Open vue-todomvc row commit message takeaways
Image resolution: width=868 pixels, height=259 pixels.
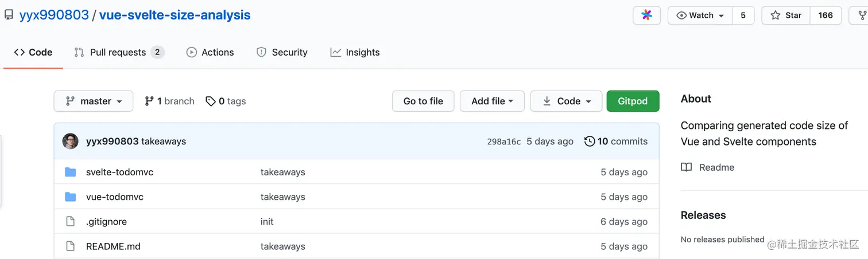tap(283, 197)
